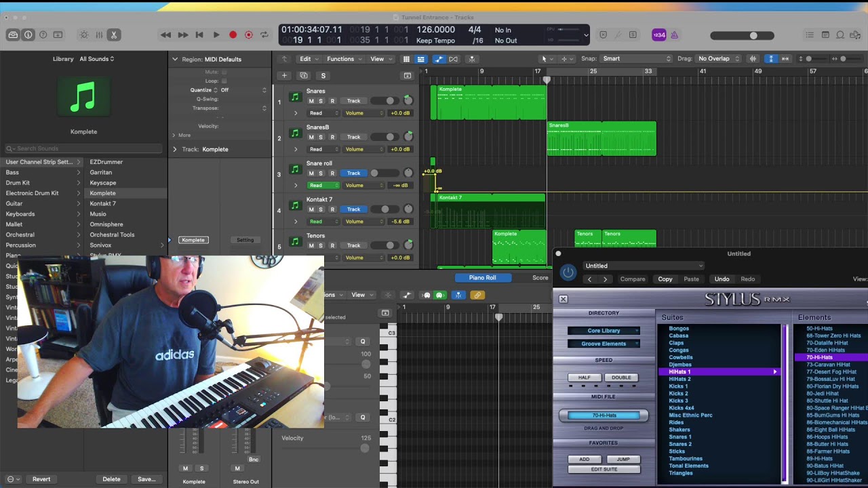Adjust the Piano Roll Velocity slider
The height and width of the screenshot is (488, 868).
[365, 448]
